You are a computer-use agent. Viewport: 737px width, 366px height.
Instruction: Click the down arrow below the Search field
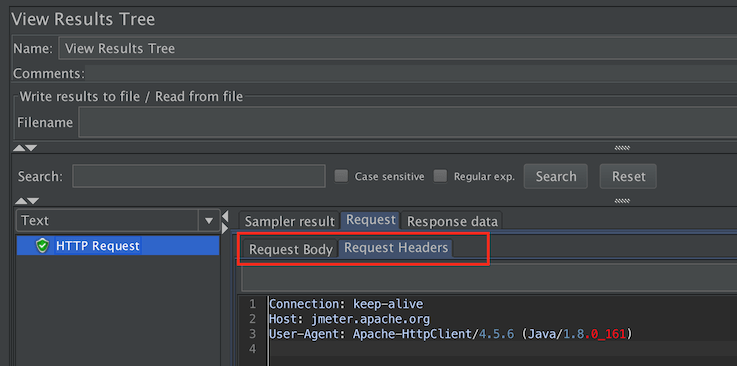pos(33,201)
